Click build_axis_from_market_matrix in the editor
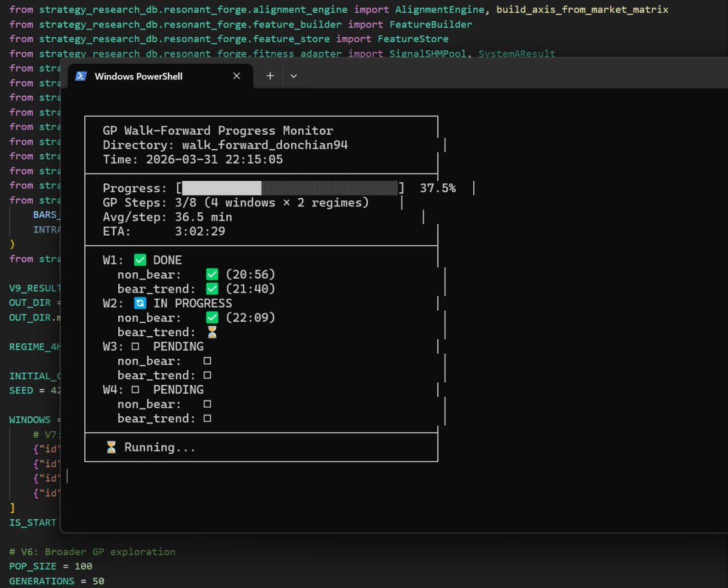The width and height of the screenshot is (728, 588). pyautogui.click(x=582, y=10)
